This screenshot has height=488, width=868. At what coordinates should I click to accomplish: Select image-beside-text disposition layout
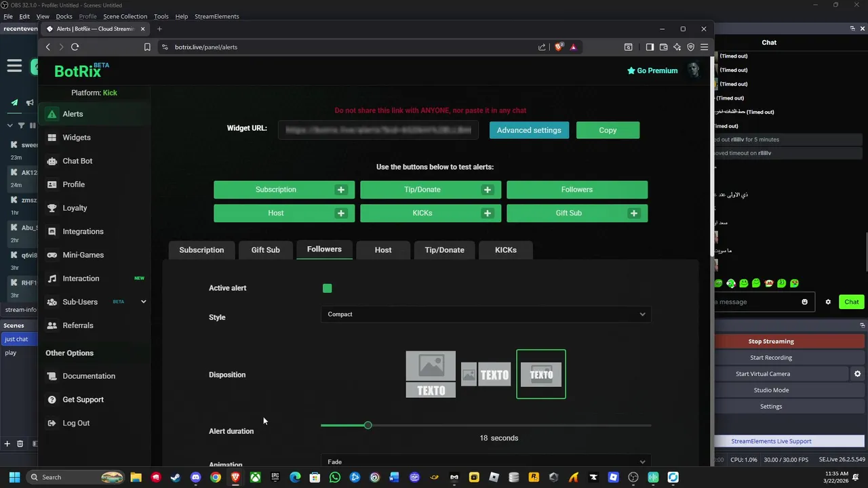pos(486,374)
